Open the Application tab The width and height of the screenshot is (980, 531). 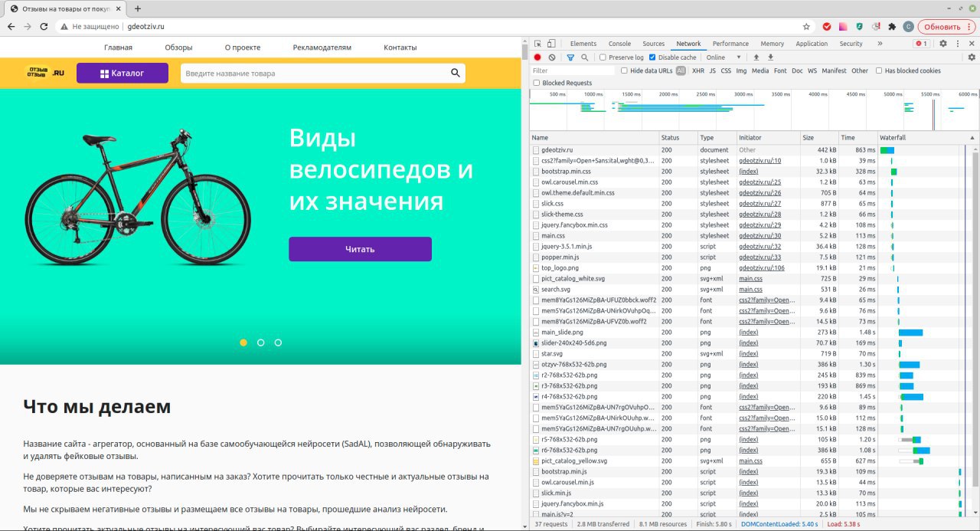coord(812,44)
